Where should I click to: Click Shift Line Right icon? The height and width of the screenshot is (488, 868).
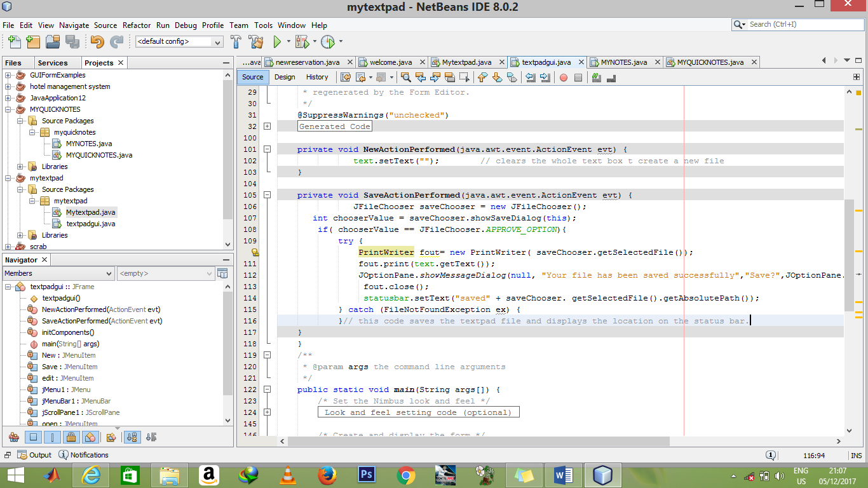(545, 78)
